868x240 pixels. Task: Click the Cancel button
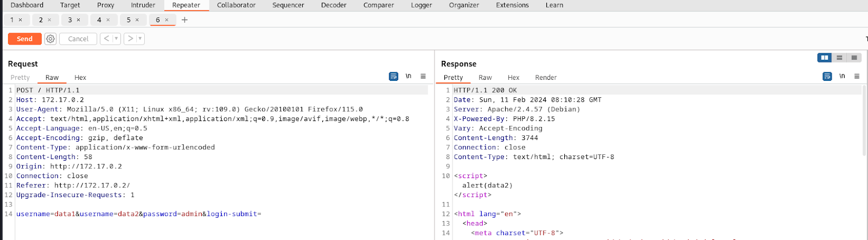pyautogui.click(x=78, y=39)
